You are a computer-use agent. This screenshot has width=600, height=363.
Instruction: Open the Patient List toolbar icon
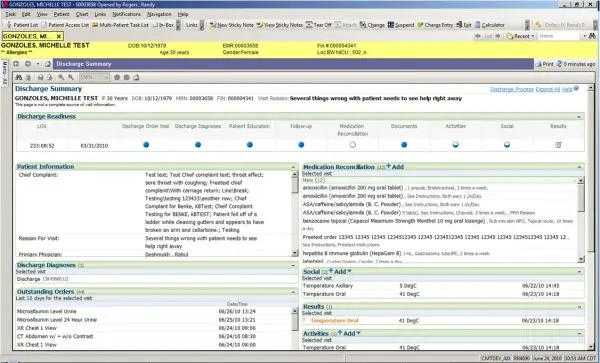coord(23,25)
